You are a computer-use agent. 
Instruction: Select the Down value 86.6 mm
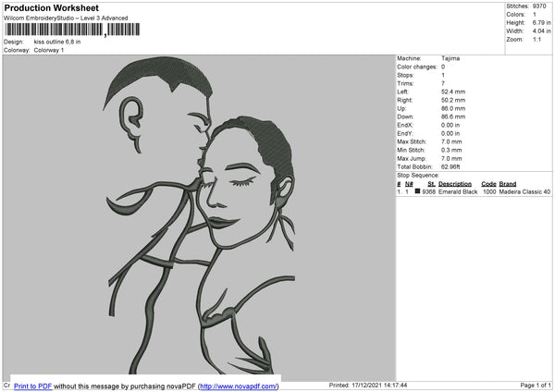[x=453, y=116]
